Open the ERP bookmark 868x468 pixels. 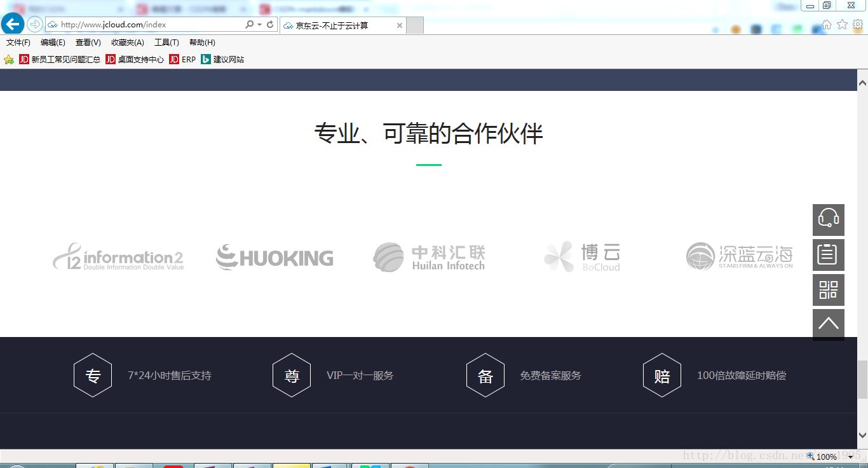183,60
